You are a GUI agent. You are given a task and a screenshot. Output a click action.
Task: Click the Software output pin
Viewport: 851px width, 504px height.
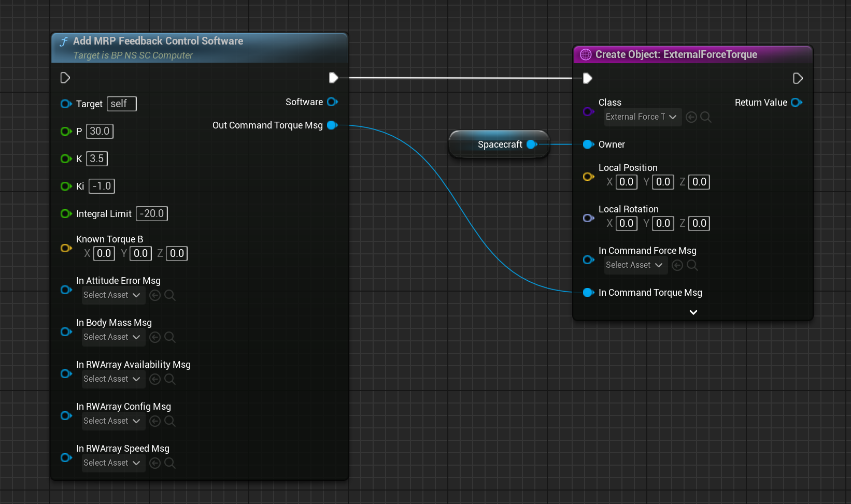pyautogui.click(x=332, y=102)
